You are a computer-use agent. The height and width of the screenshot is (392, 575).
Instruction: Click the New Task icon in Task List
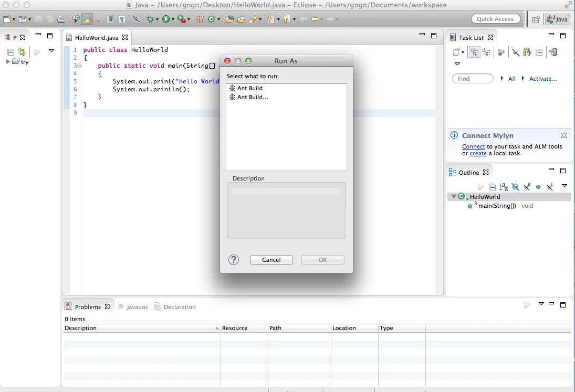(x=456, y=52)
